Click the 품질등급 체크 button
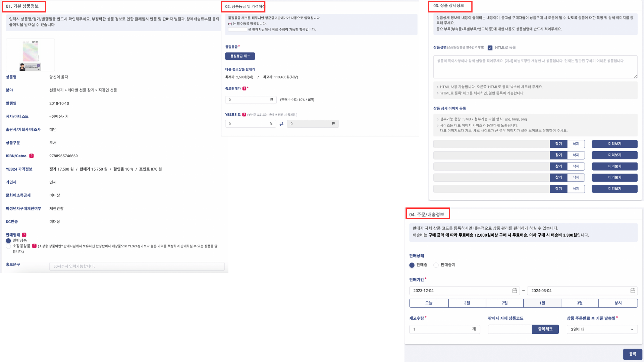 (x=240, y=56)
